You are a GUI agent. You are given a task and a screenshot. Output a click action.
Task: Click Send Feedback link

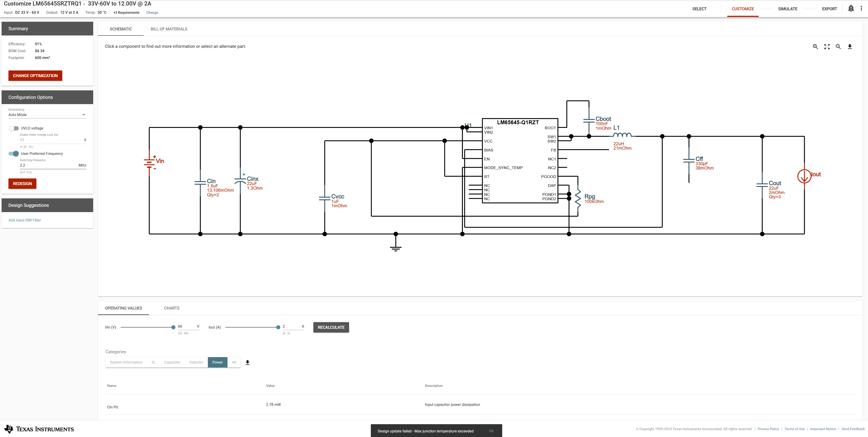[x=853, y=429]
